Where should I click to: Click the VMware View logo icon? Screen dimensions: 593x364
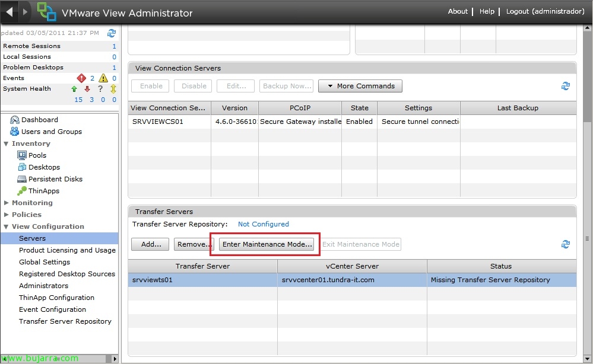click(x=46, y=12)
